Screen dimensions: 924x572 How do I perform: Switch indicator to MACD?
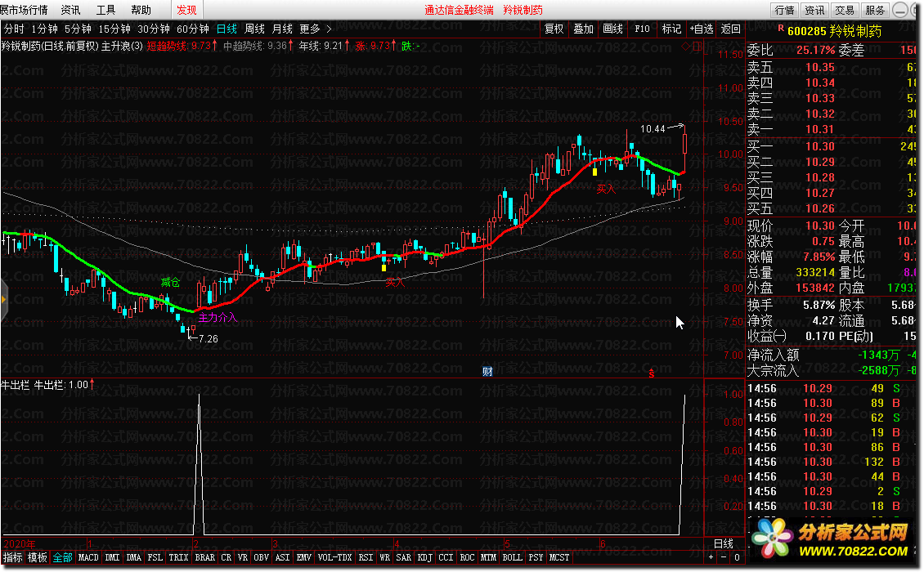point(88,557)
